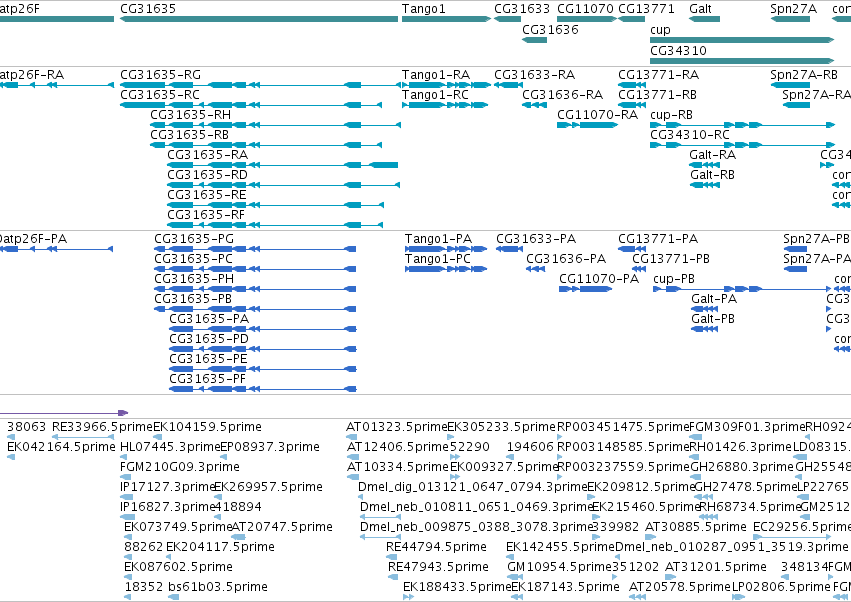The image size is (851, 602).
Task: Click transcript CG31635-RA
Action: (282, 165)
